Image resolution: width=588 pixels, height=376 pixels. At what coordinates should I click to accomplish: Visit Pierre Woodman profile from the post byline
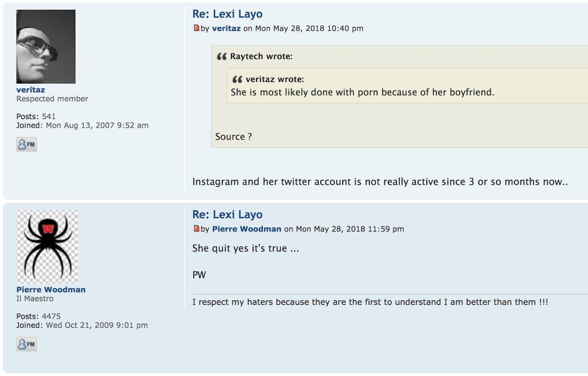tap(247, 229)
